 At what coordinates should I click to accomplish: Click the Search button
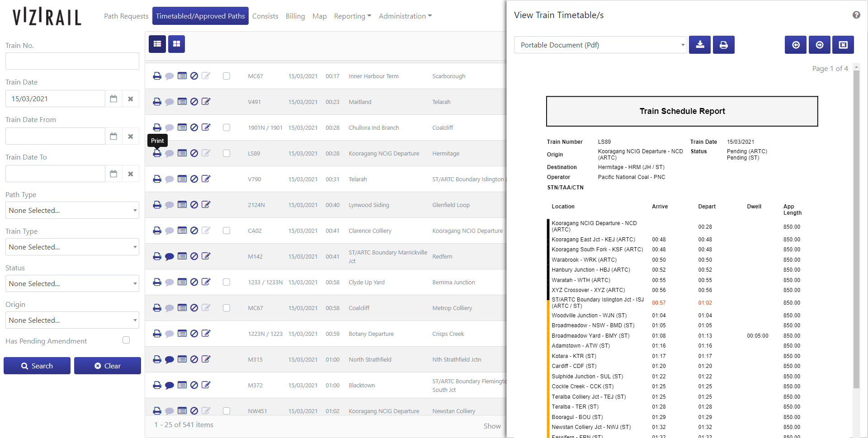click(x=37, y=366)
